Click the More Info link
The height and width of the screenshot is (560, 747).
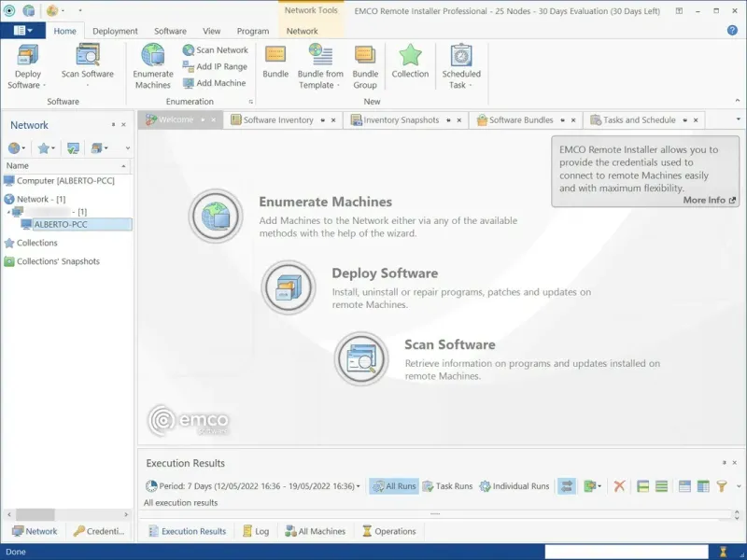point(710,200)
